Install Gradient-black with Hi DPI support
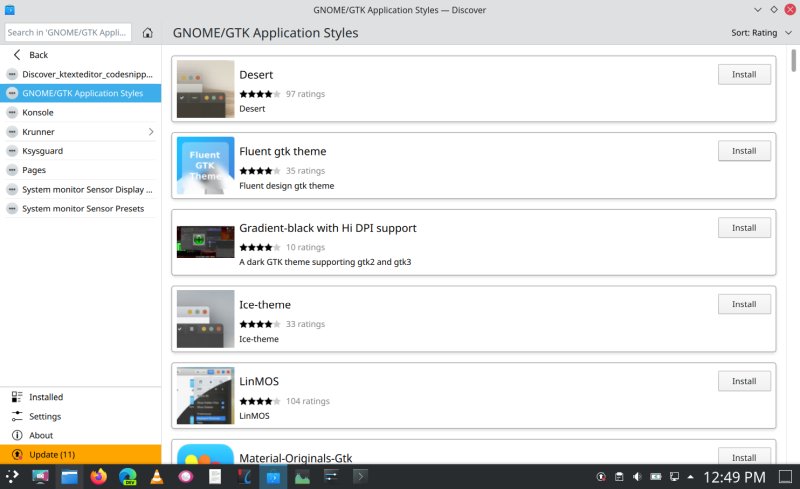The height and width of the screenshot is (489, 800). point(744,228)
